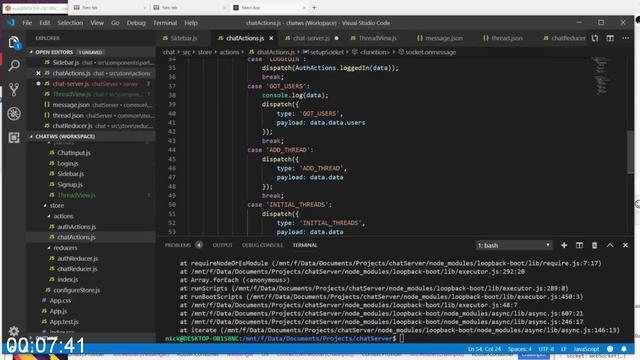Open the Terminal menu
The image size is (640, 360).
(165, 23)
